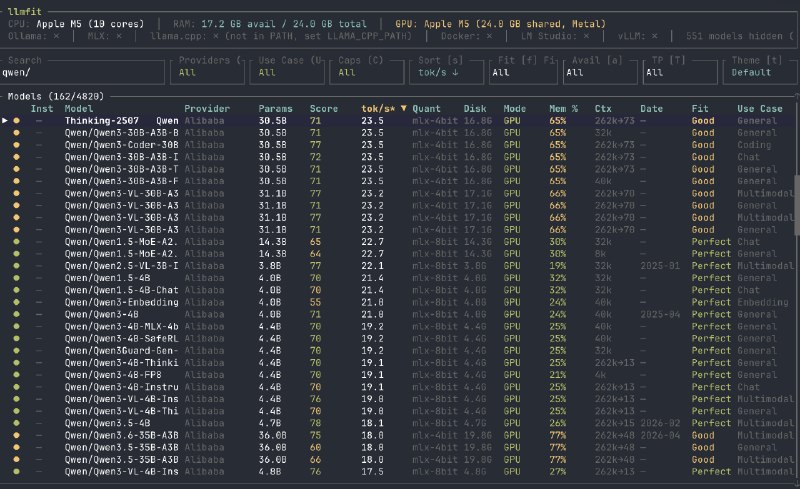
Task: Click the × mark next to Docker
Action: pos(489,36)
